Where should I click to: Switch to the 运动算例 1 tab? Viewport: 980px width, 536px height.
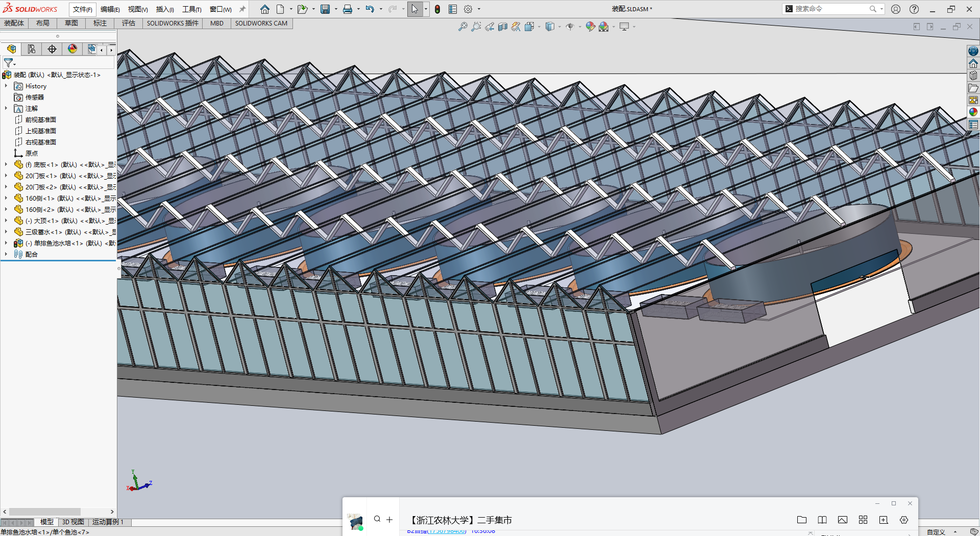(108, 522)
